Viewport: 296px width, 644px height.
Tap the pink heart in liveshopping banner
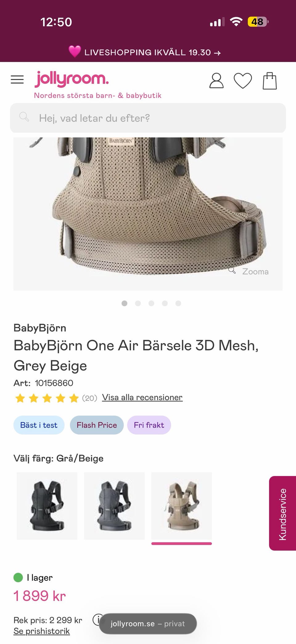point(75,51)
